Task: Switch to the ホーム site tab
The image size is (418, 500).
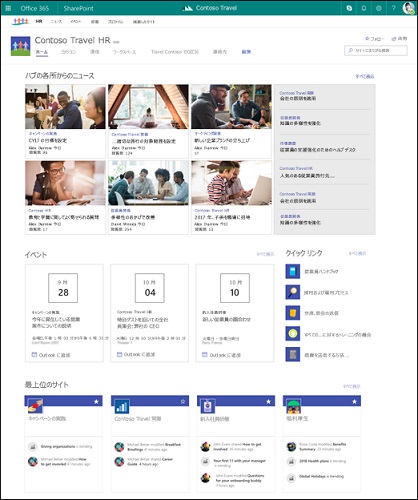Action: 42,52
